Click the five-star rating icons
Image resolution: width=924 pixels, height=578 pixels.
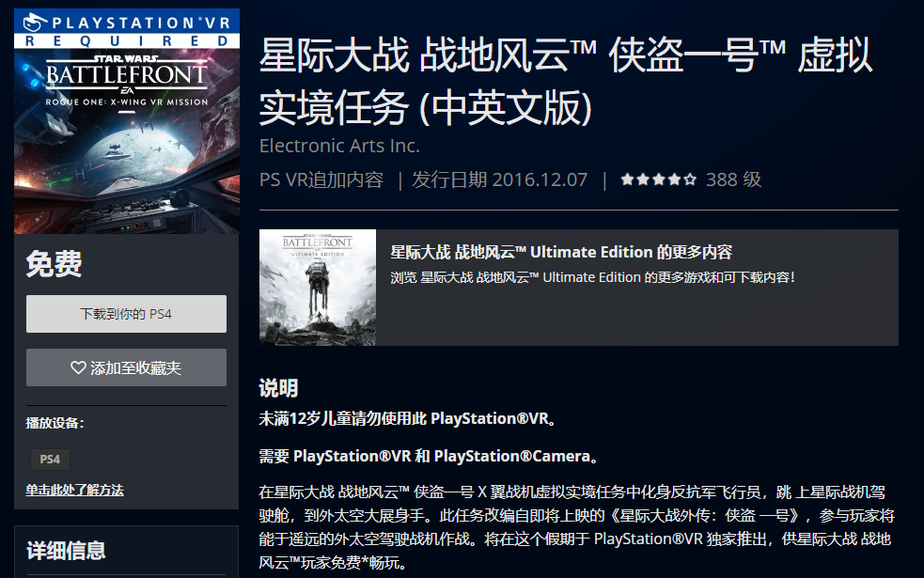(x=658, y=180)
